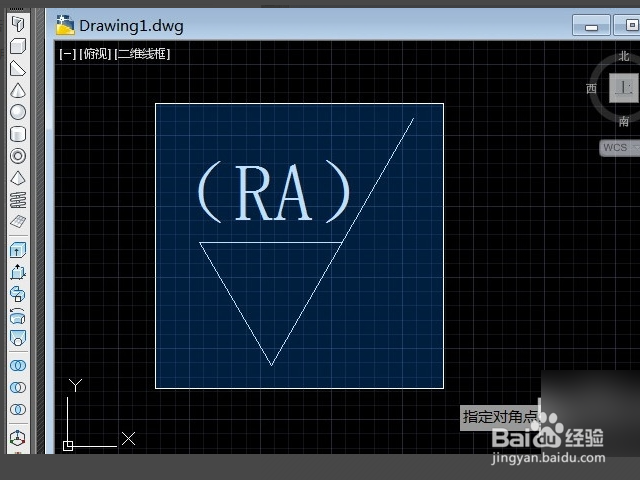Select the Cone solid tool

click(18, 90)
